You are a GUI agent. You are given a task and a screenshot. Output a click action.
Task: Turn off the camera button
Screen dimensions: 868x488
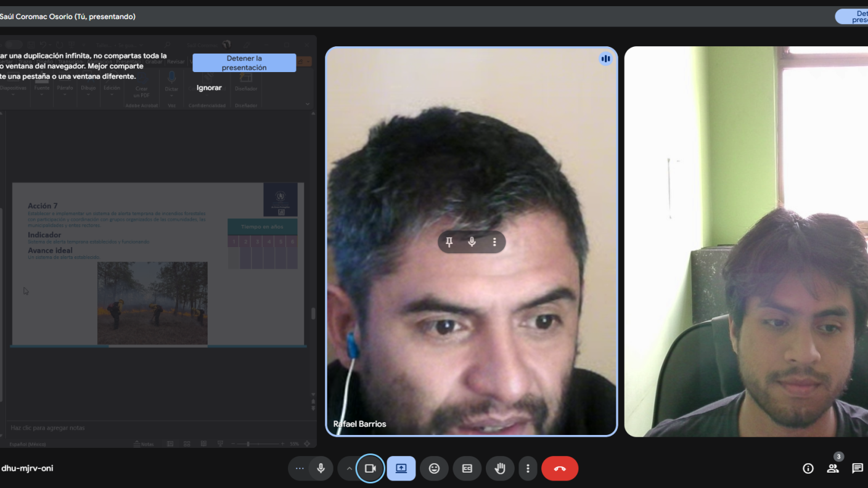370,468
